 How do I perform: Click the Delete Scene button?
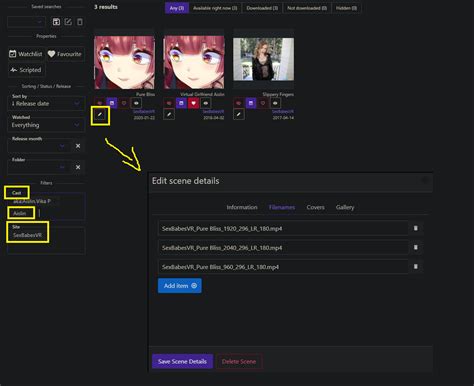[239, 361]
